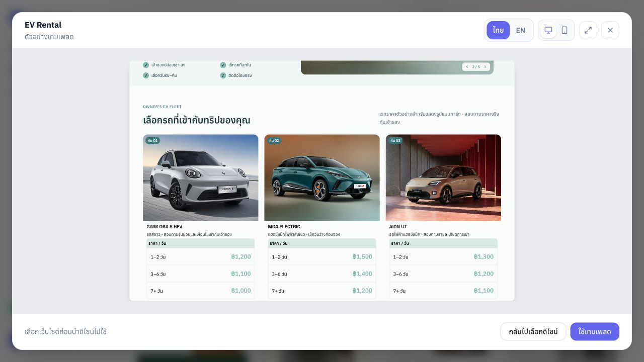
Task: Click the check icon beside เลือกวันรับ–คืน
Action: [x=146, y=75]
